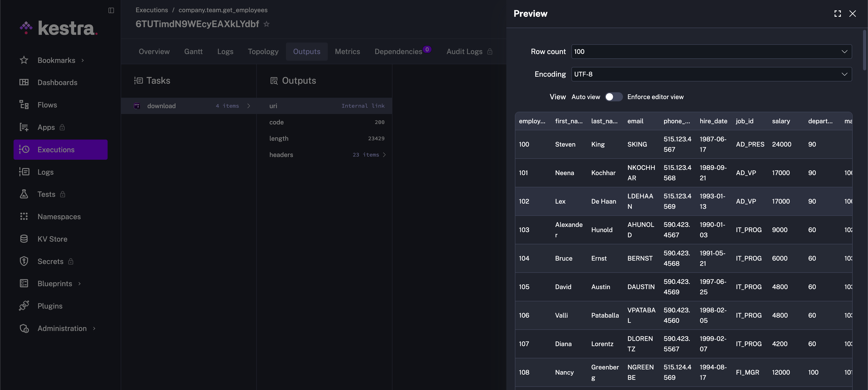Close the Preview panel
Viewport: 868px width, 390px height.
(x=852, y=14)
